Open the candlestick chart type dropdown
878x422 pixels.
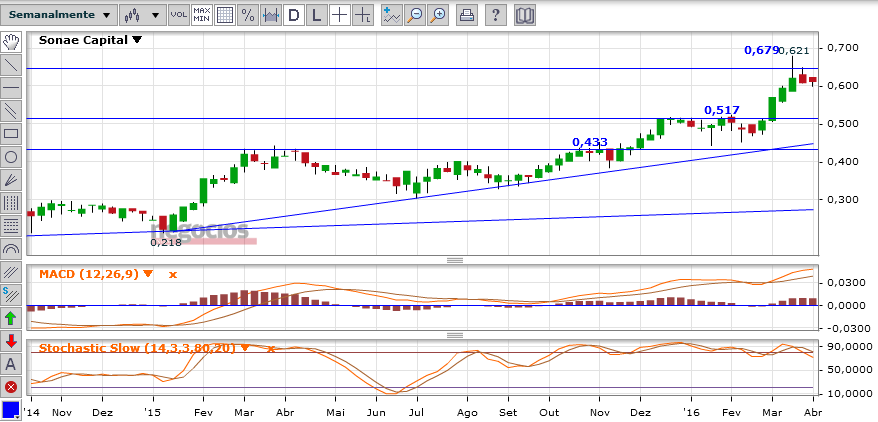[142, 15]
